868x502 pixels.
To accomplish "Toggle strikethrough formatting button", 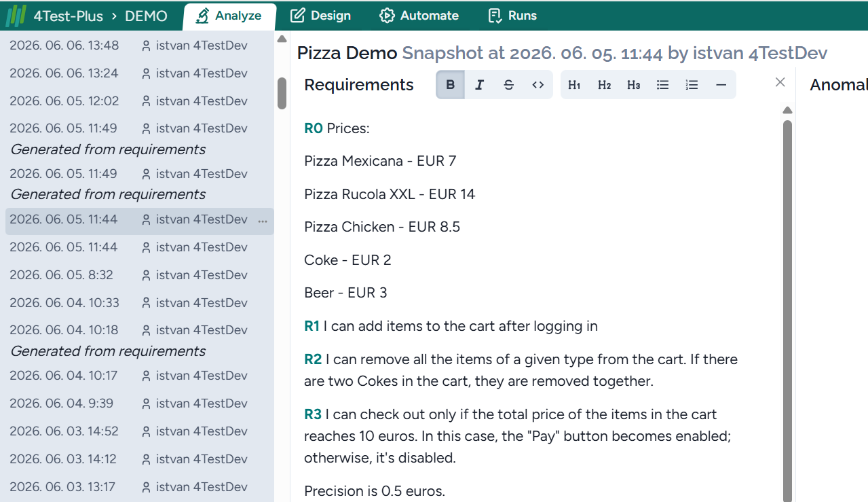I will tap(509, 85).
